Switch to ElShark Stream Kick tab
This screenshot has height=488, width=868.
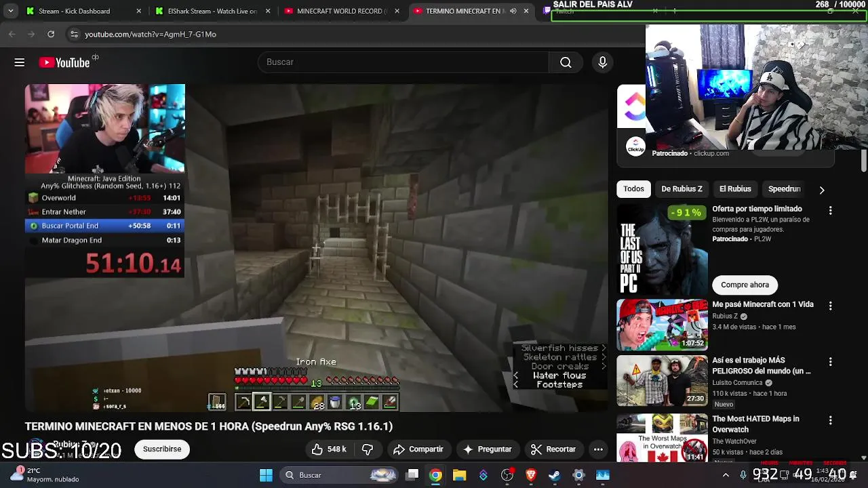(212, 11)
